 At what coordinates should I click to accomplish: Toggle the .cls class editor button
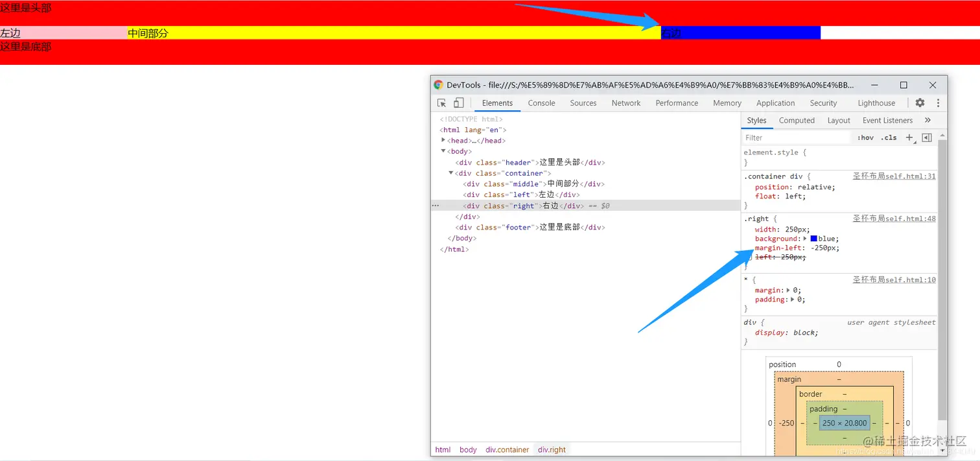(x=889, y=137)
